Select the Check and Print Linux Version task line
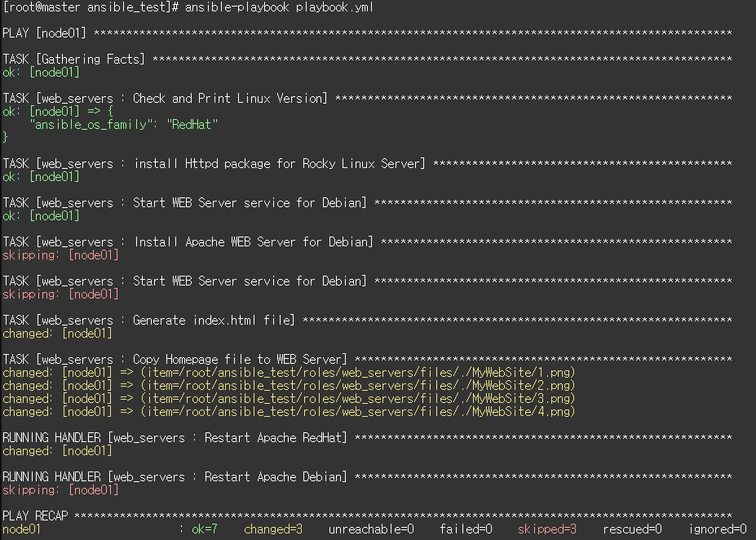 pos(367,99)
